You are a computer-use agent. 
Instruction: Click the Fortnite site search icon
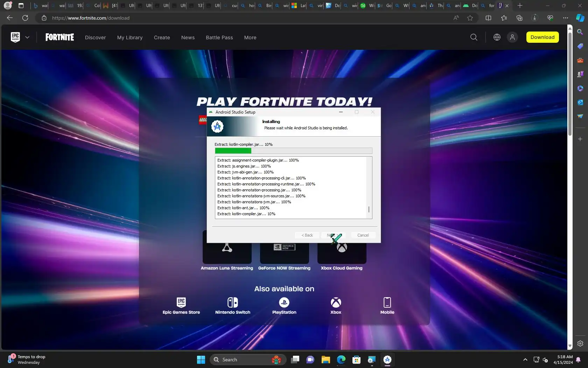pyautogui.click(x=474, y=37)
